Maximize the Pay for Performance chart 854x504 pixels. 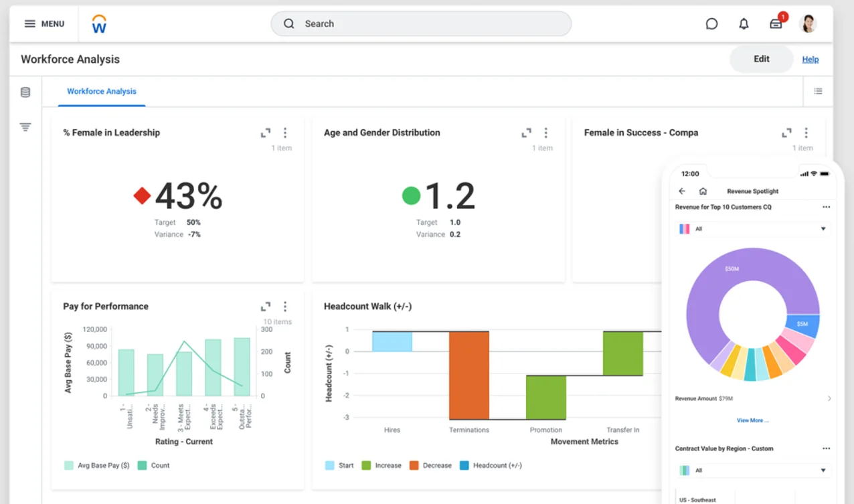tap(266, 307)
